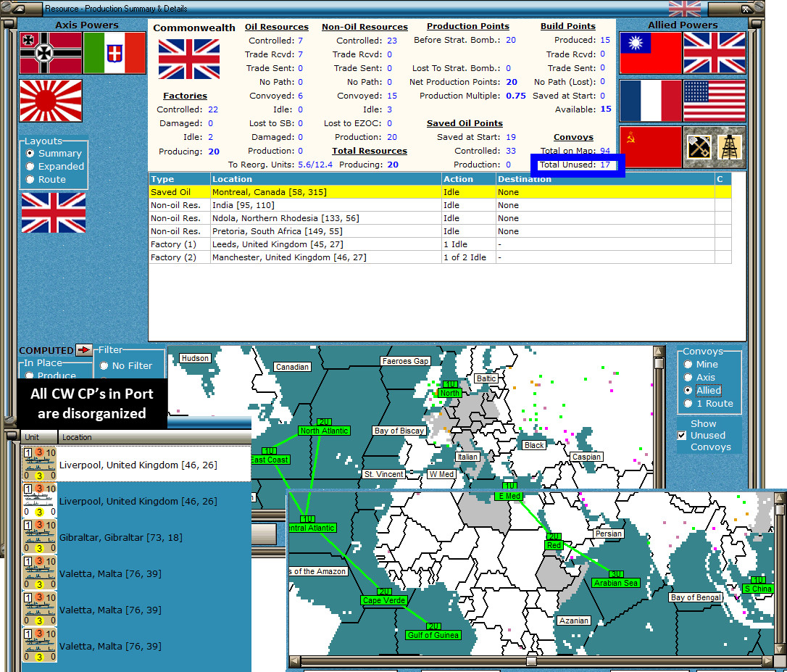This screenshot has height=672, width=787.
Task: Click the Faeroes Gap map label
Action: click(405, 361)
